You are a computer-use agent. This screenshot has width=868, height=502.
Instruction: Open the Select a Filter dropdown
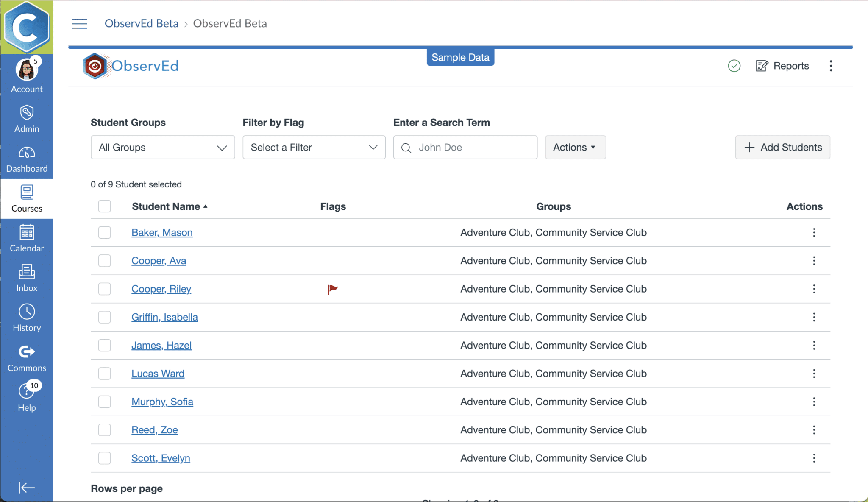[x=314, y=147]
